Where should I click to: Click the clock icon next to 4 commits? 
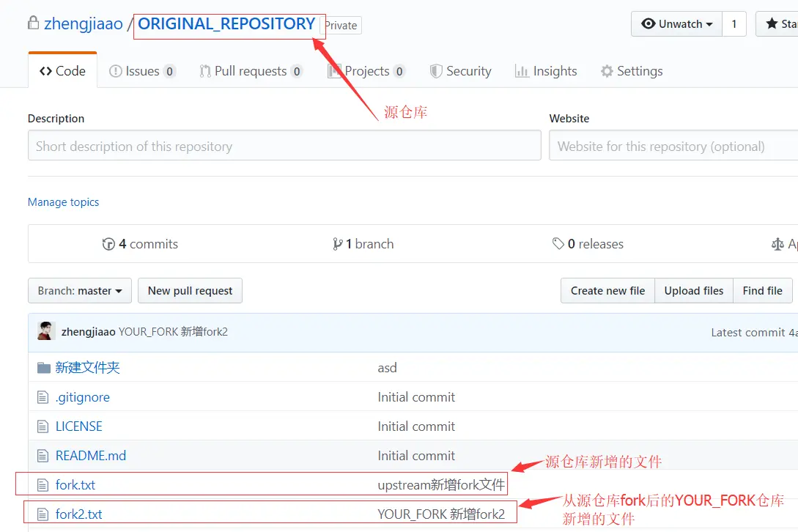[110, 243]
